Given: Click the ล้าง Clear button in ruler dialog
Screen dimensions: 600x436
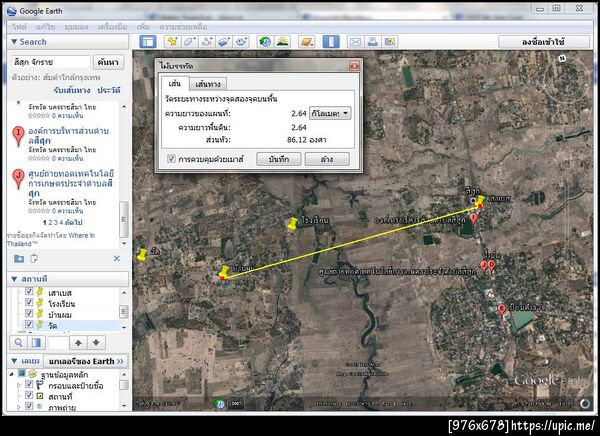Looking at the screenshot, I should pyautogui.click(x=327, y=159).
